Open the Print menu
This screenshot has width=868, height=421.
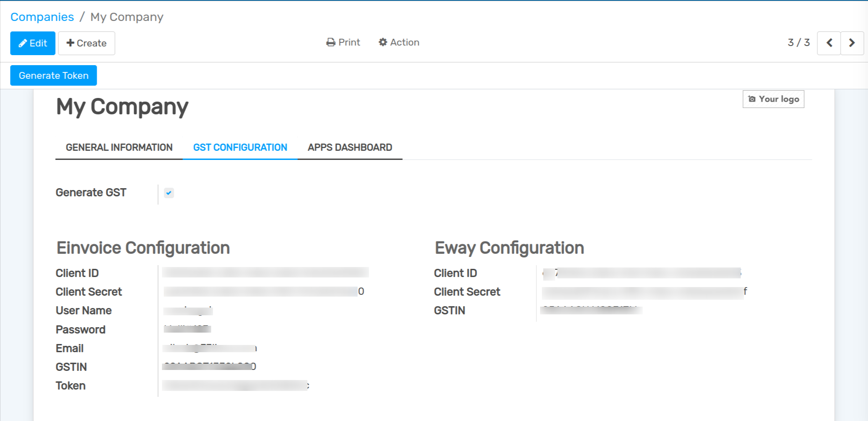343,42
